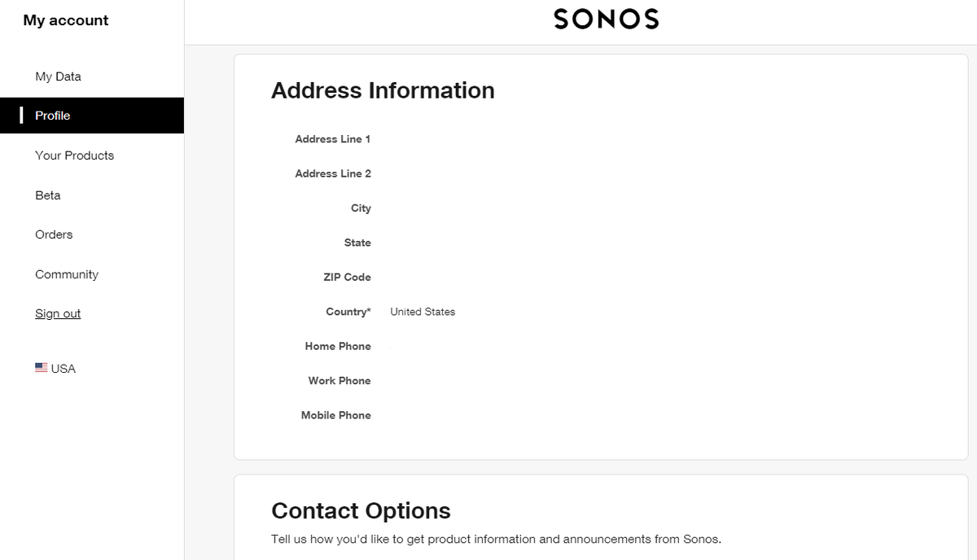Click the US flag region icon
The width and height of the screenshot is (977, 560).
click(42, 368)
